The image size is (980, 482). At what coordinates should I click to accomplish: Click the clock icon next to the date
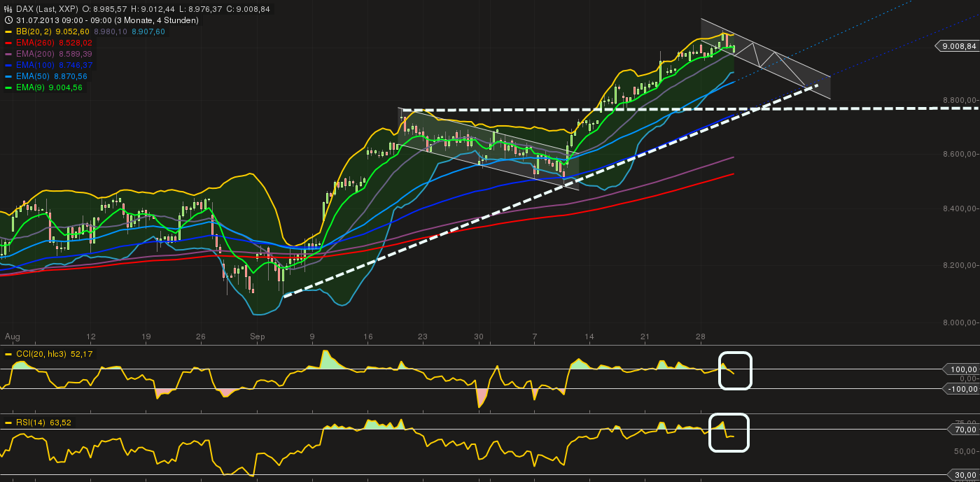(7, 21)
